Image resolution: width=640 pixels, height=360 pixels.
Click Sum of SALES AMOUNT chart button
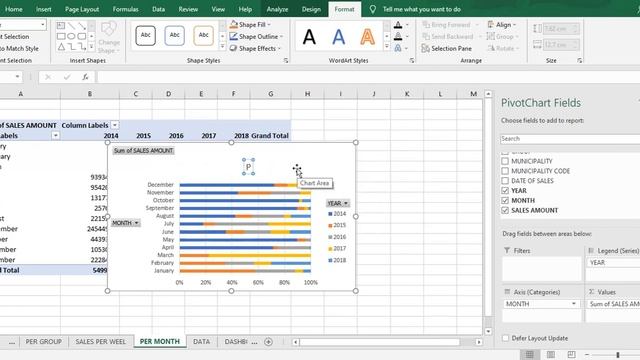pyautogui.click(x=143, y=151)
